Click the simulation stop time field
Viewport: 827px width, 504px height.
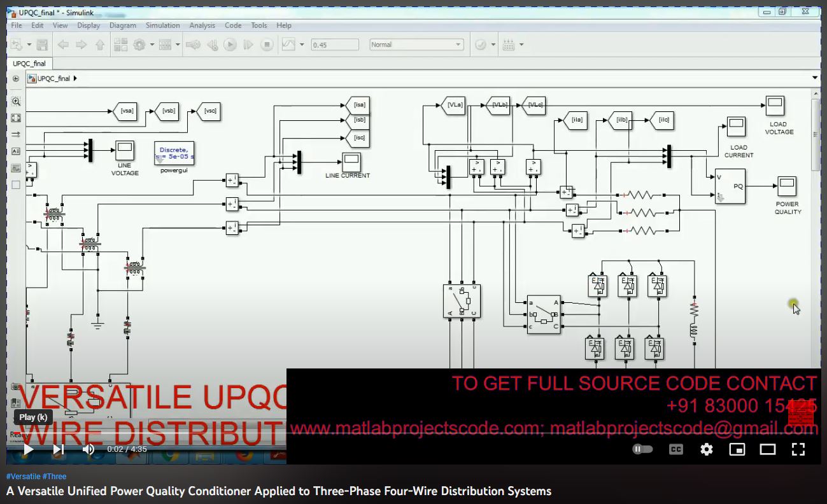coord(335,45)
